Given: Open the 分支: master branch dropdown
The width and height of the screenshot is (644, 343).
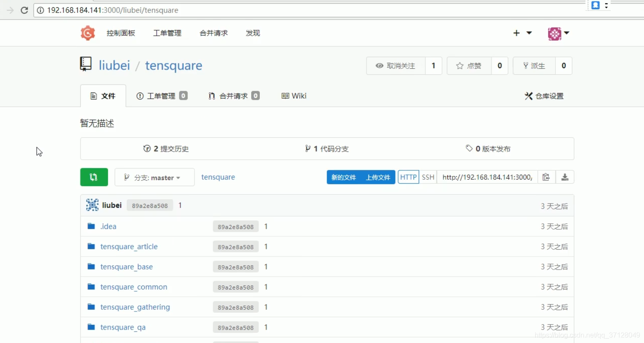Looking at the screenshot, I should pyautogui.click(x=154, y=177).
